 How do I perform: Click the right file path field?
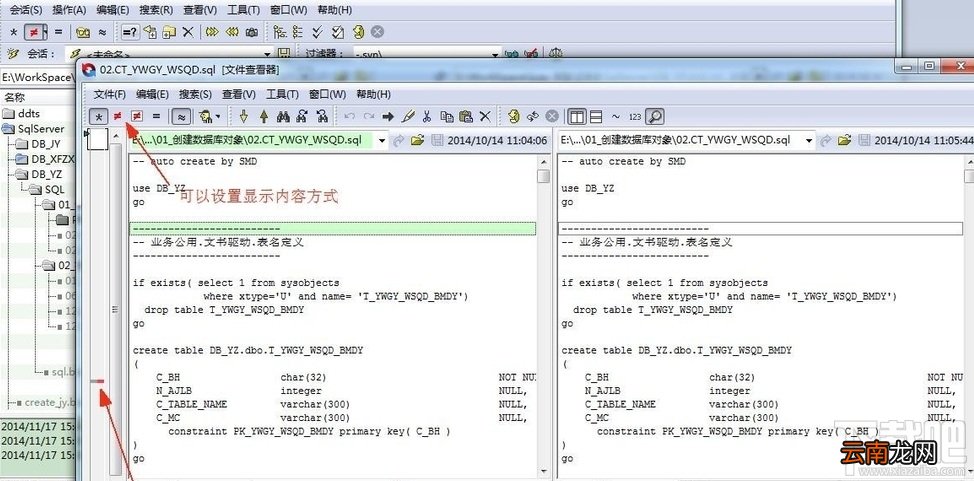pyautogui.click(x=680, y=140)
